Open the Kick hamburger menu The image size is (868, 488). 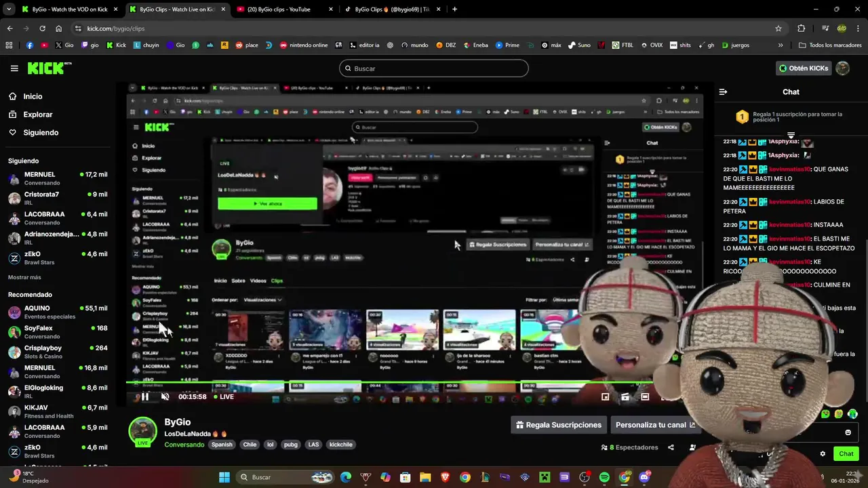pos(14,68)
